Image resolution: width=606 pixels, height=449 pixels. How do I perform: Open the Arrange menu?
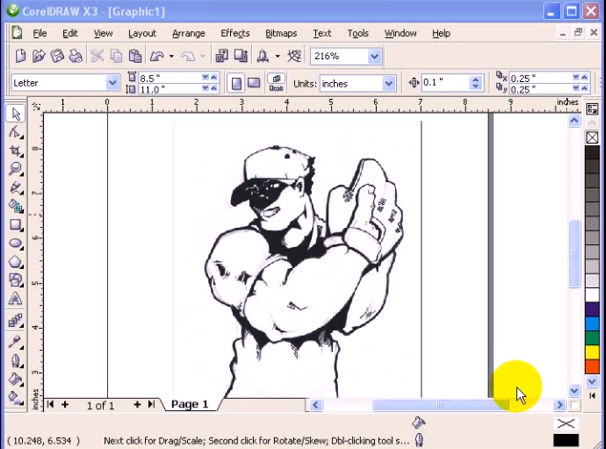point(189,33)
